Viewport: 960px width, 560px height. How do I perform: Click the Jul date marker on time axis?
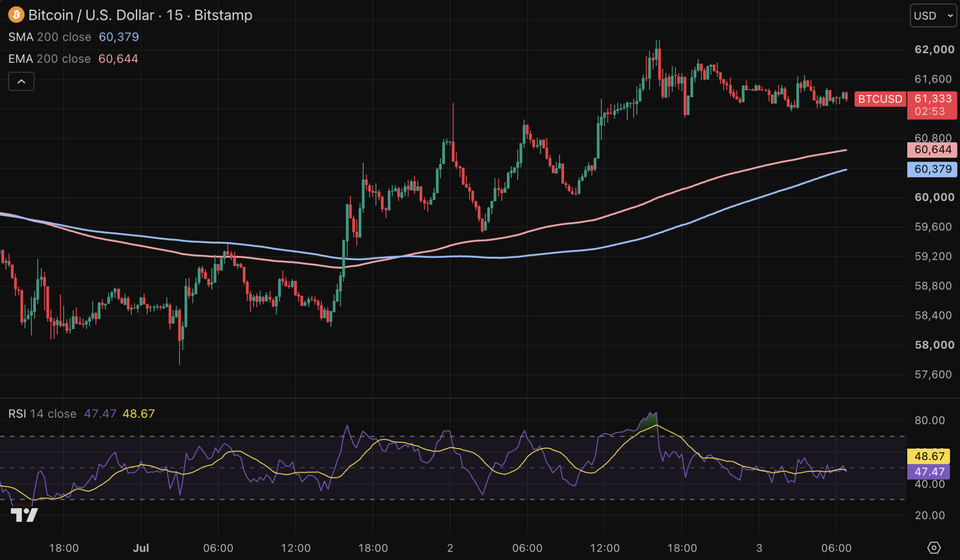[x=141, y=548]
